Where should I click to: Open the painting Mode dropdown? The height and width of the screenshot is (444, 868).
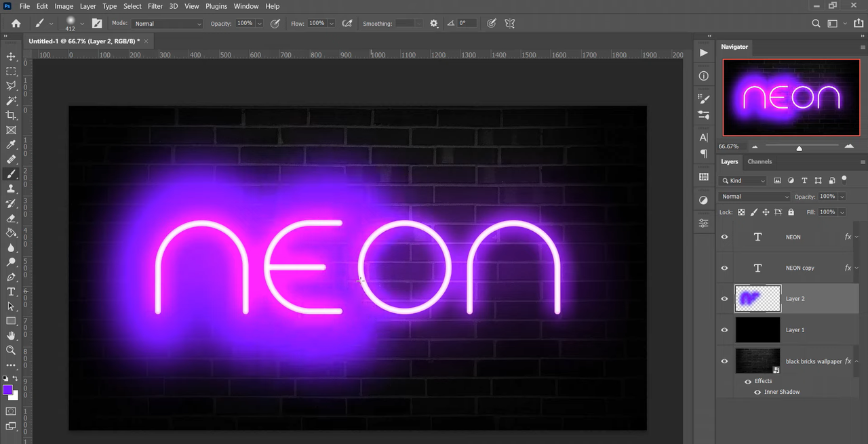click(166, 24)
